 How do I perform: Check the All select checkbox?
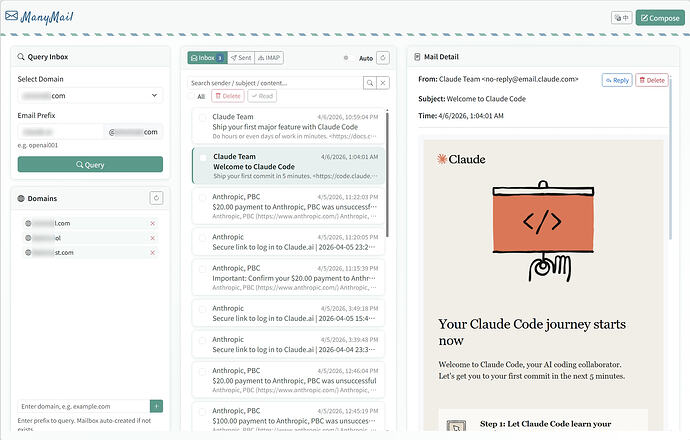click(x=192, y=96)
